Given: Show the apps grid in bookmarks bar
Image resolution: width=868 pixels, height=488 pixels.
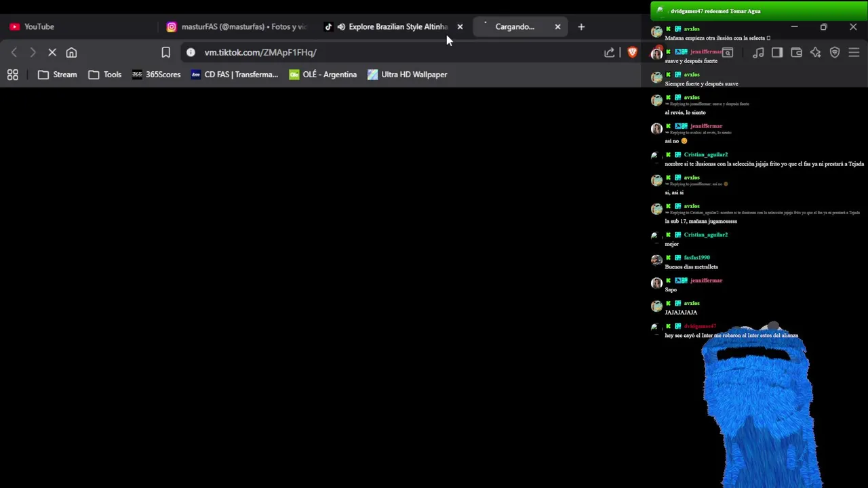Looking at the screenshot, I should click(x=12, y=75).
